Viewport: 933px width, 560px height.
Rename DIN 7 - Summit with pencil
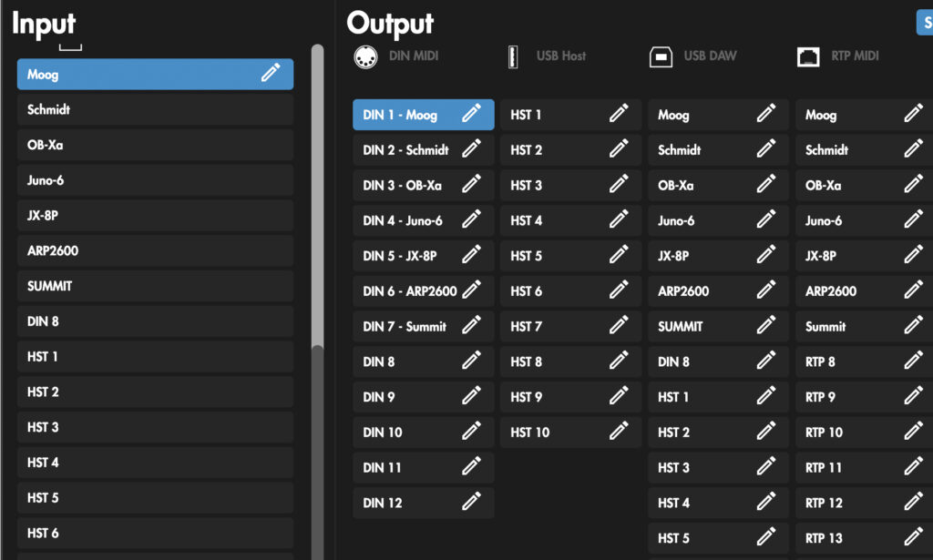(x=471, y=325)
